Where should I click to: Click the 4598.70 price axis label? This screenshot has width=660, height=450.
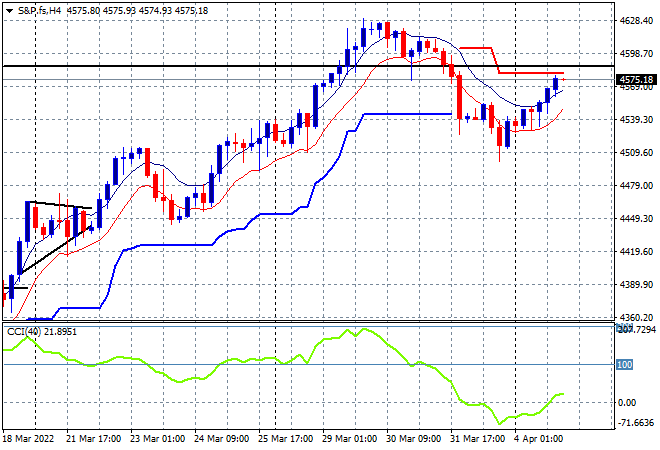tap(636, 54)
